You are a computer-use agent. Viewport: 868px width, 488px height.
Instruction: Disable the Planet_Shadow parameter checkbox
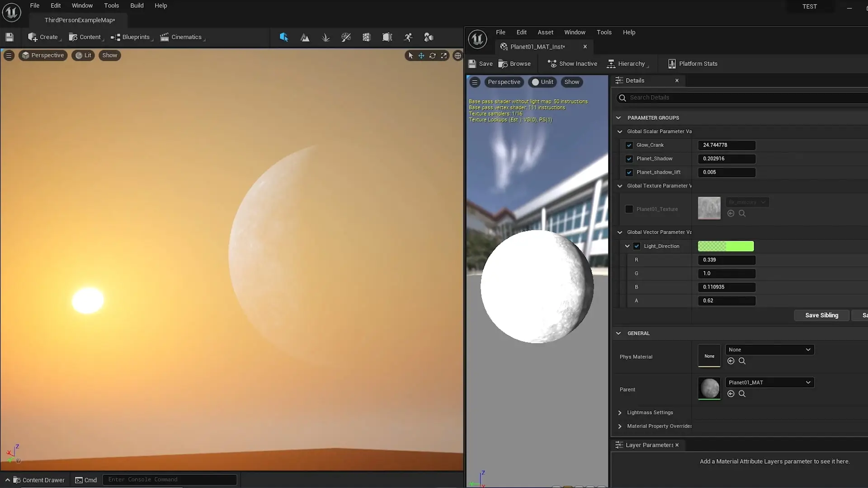(x=629, y=159)
